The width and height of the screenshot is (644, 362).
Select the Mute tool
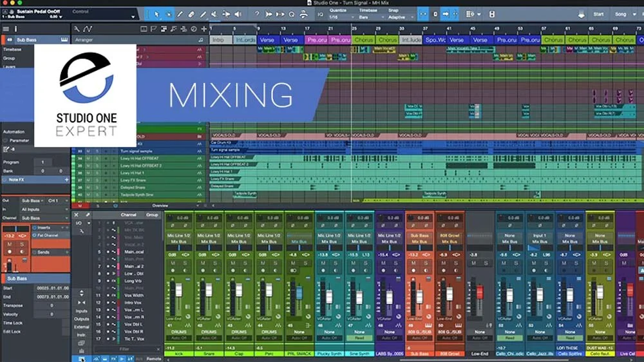pos(214,14)
